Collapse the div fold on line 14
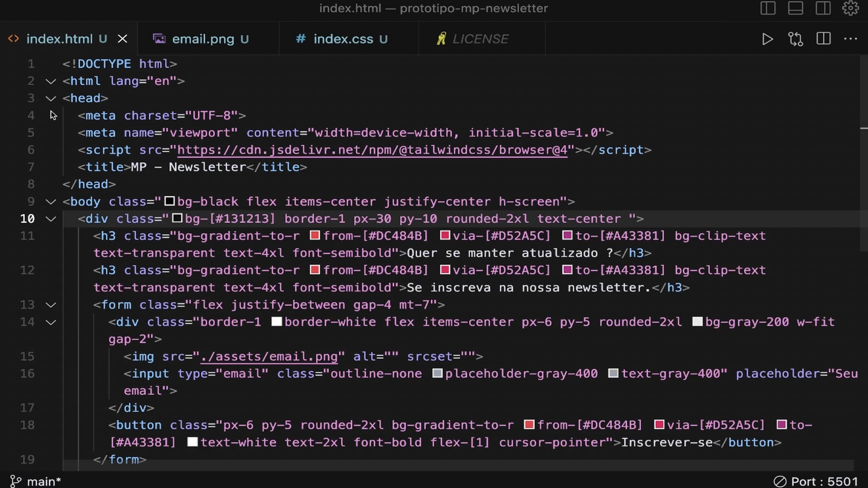The width and height of the screenshot is (868, 488). [51, 322]
